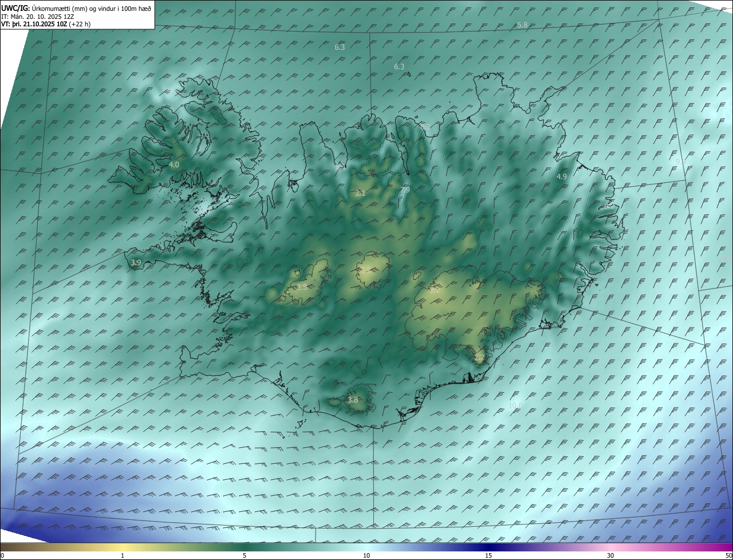Click the 2.7 map value label
This screenshot has height=560, width=733.
[479, 358]
